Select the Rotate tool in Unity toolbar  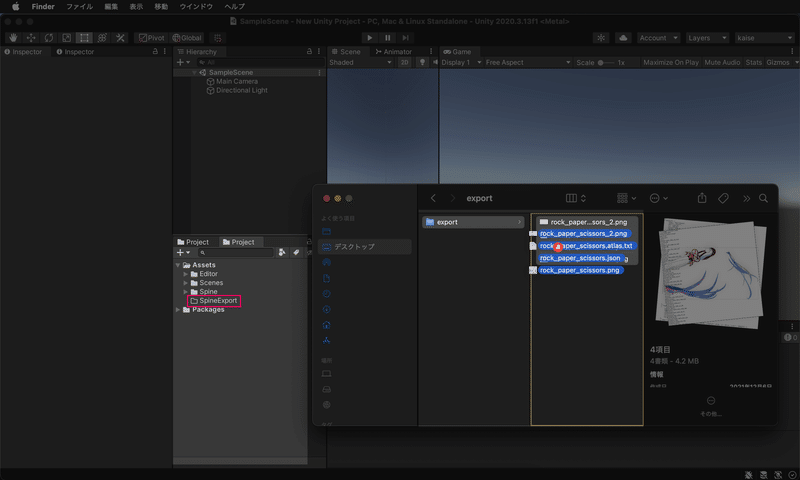pos(49,38)
